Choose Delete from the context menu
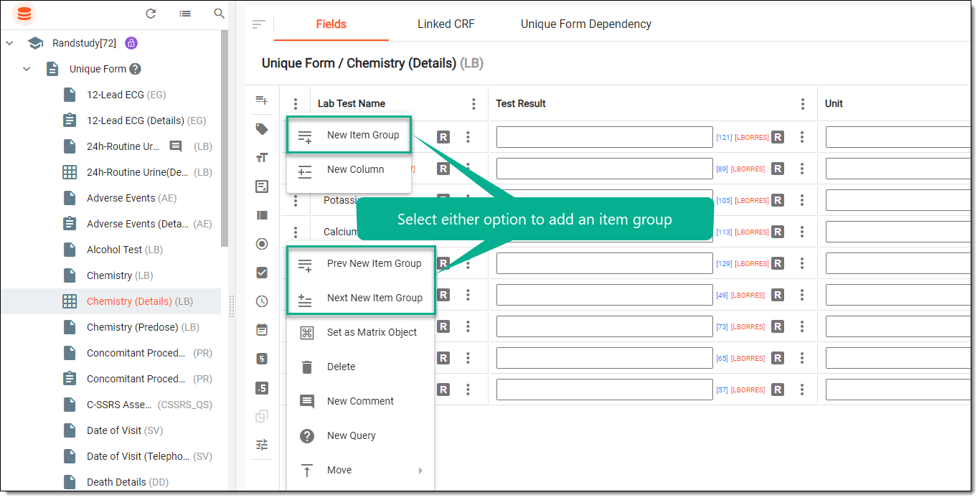The image size is (980, 500). point(361,367)
